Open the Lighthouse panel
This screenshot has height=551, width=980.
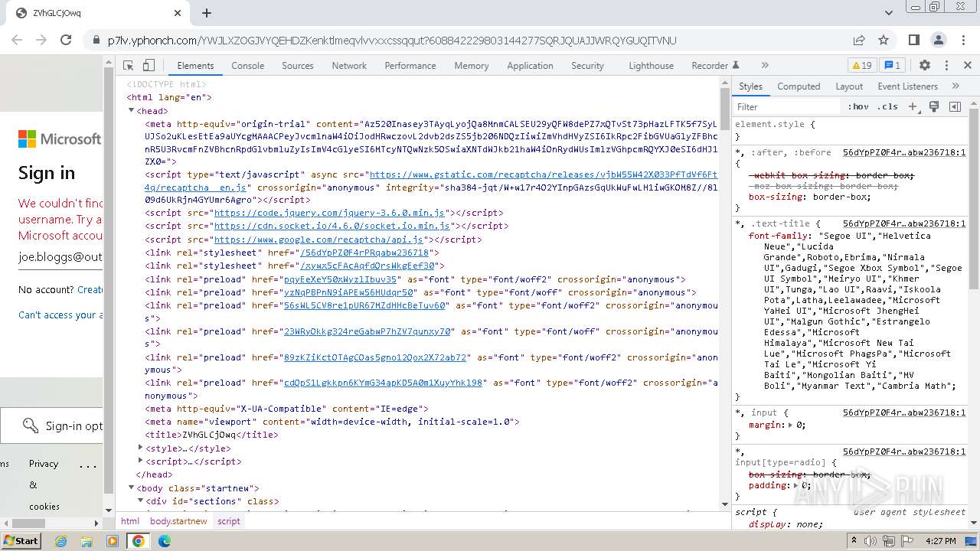pos(652,66)
